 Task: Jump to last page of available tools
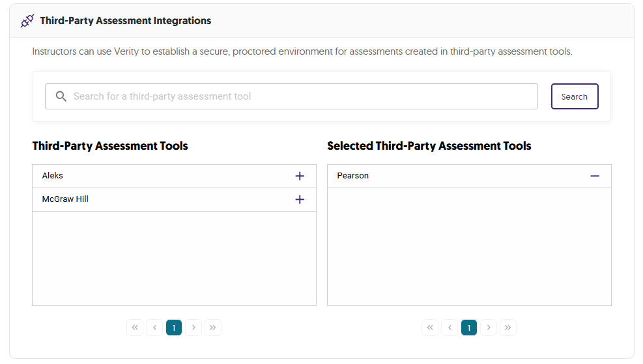213,328
